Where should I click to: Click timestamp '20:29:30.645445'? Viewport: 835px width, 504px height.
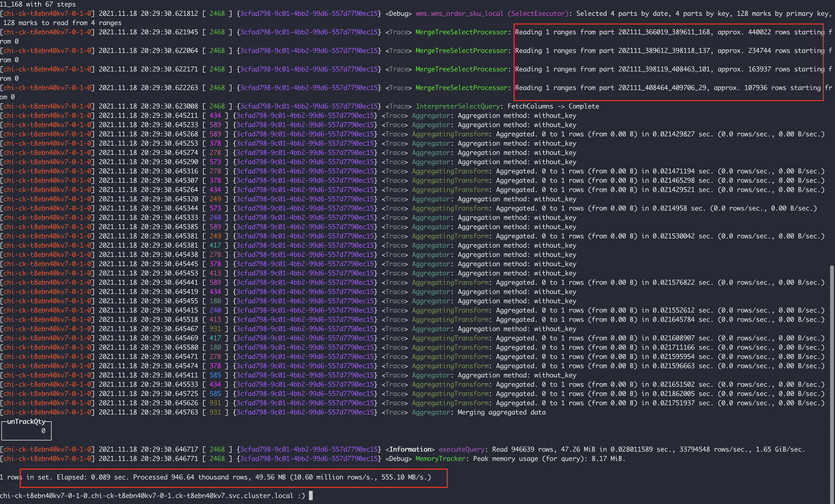[170, 264]
